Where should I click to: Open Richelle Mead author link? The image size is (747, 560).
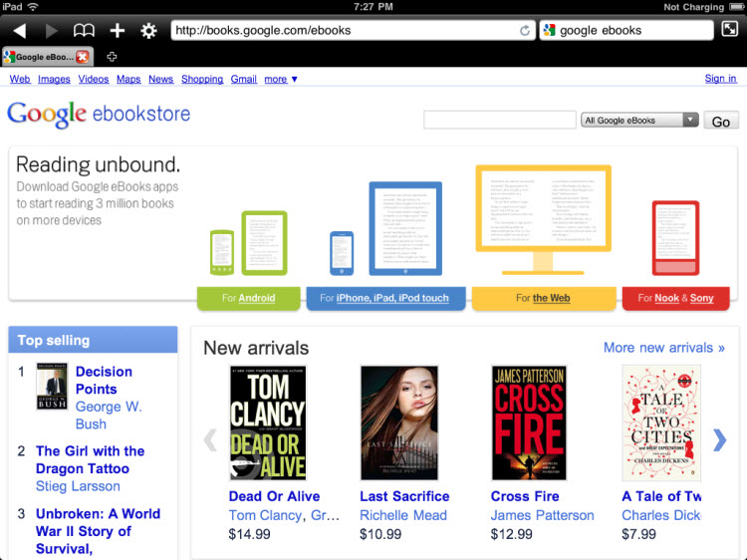pos(403,515)
